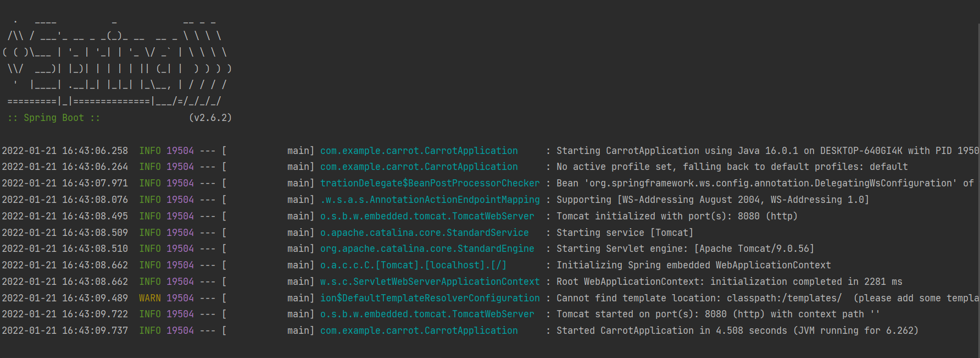Click timestamp '2022-01-21 16:43:09.737'
This screenshot has height=358, width=980.
coord(65,331)
